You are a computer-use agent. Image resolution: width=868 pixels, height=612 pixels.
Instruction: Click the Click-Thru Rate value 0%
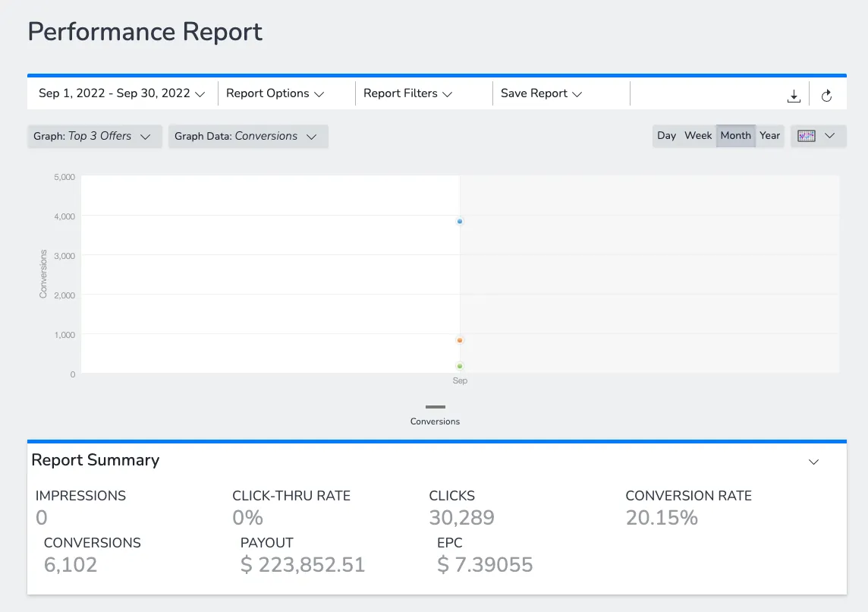coord(247,517)
